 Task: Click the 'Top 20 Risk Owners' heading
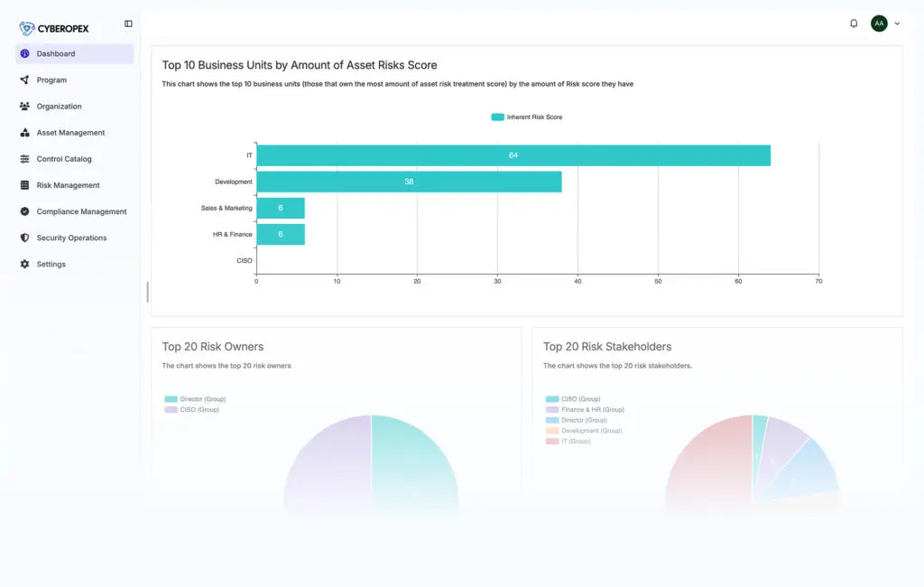[213, 347]
